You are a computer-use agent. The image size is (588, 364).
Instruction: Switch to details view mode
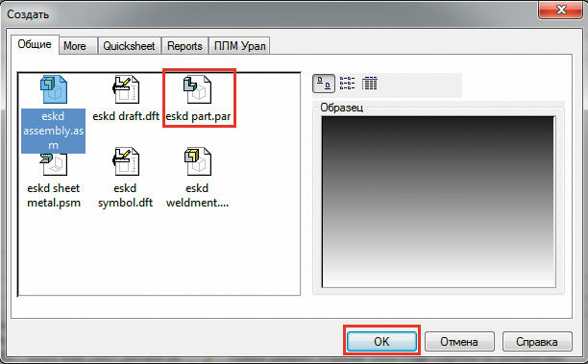(369, 84)
